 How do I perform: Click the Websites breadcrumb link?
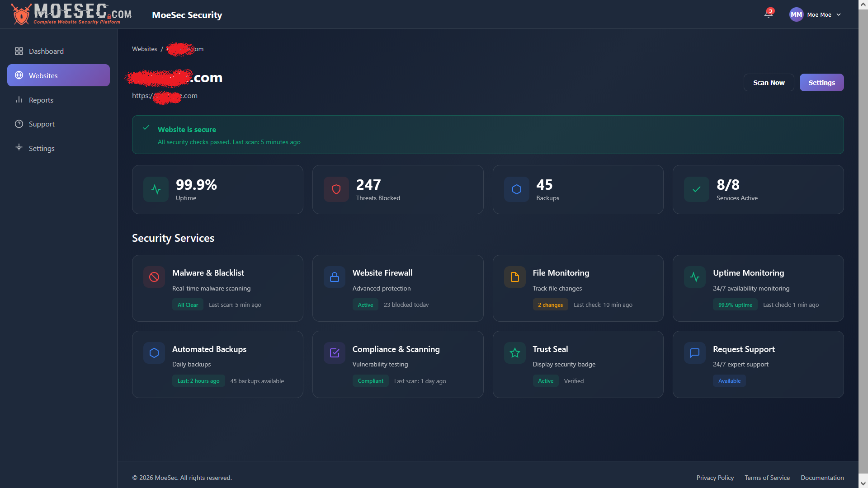(144, 49)
